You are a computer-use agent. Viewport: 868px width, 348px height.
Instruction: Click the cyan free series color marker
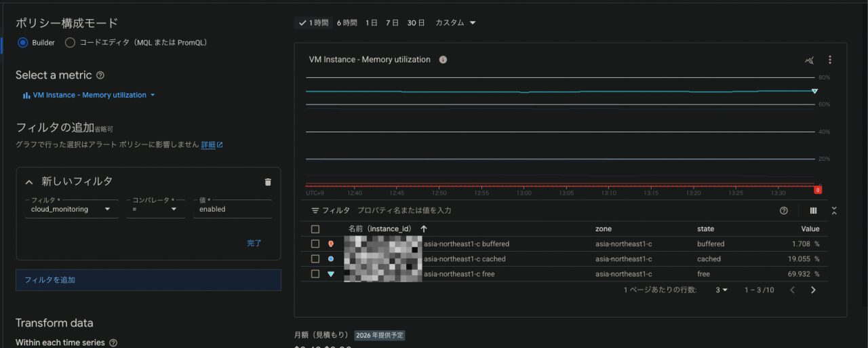(x=331, y=274)
